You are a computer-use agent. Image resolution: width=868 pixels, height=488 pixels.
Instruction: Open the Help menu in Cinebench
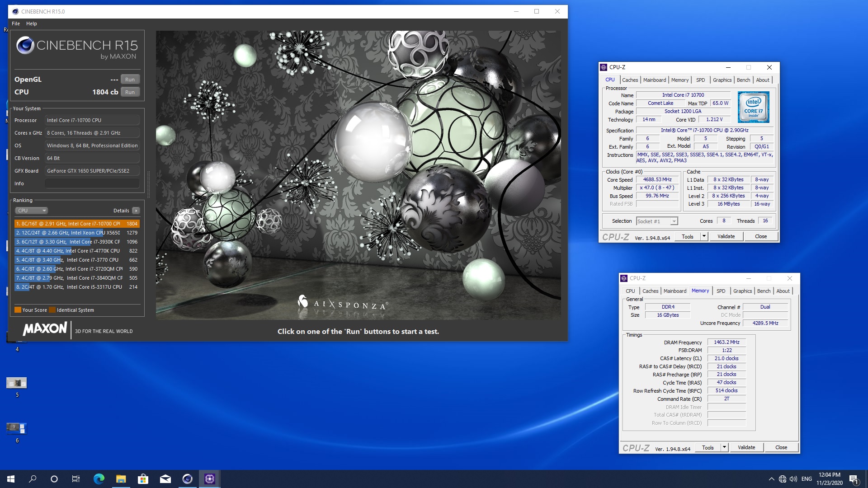pyautogui.click(x=32, y=23)
